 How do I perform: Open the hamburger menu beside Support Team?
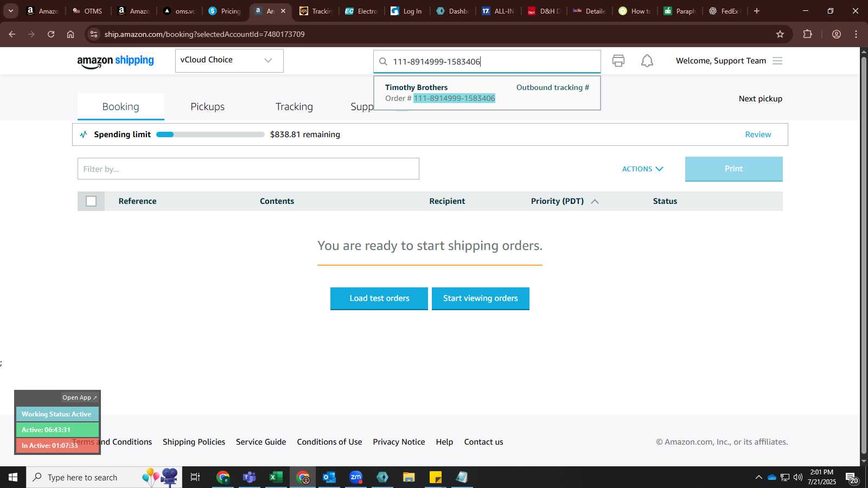777,61
